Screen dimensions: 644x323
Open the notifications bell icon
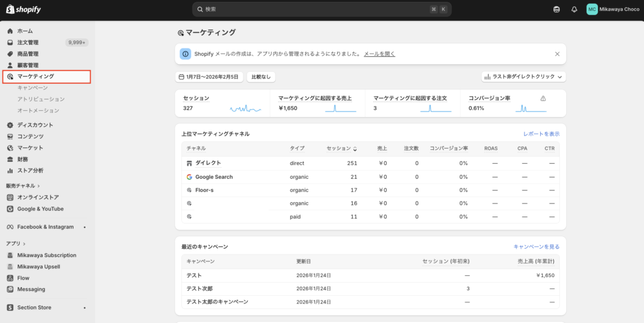pos(574,9)
